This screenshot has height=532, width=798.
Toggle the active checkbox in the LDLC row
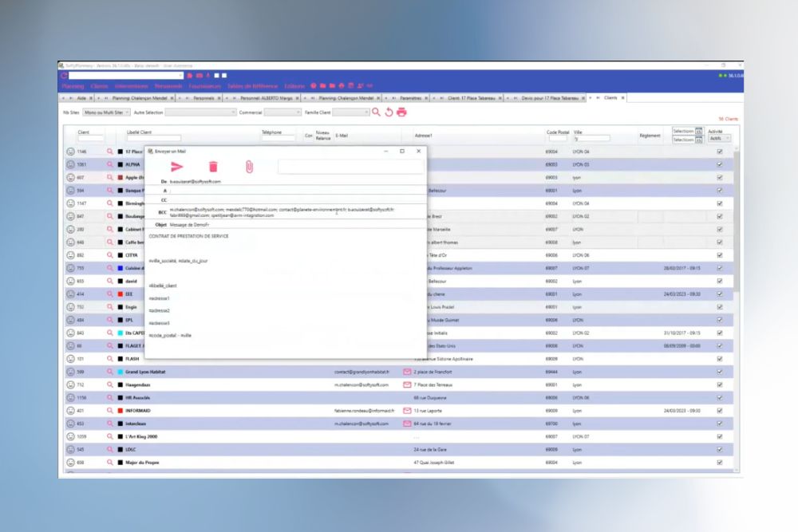click(x=720, y=449)
